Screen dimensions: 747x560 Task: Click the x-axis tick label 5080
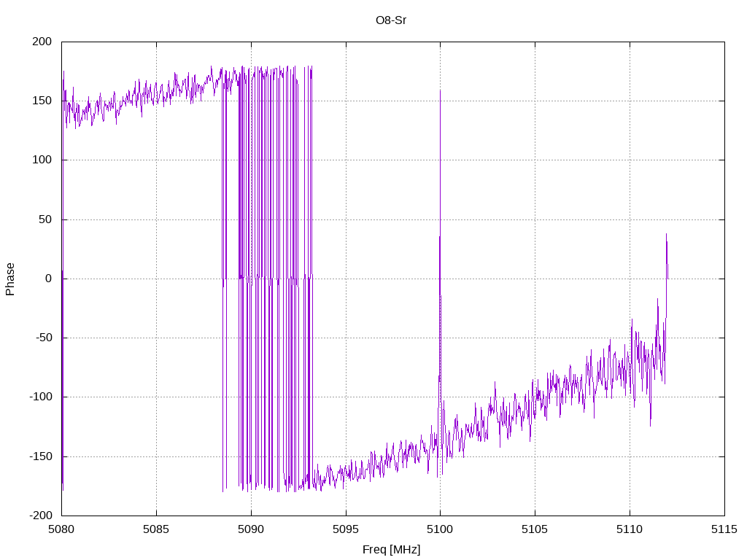point(61,529)
